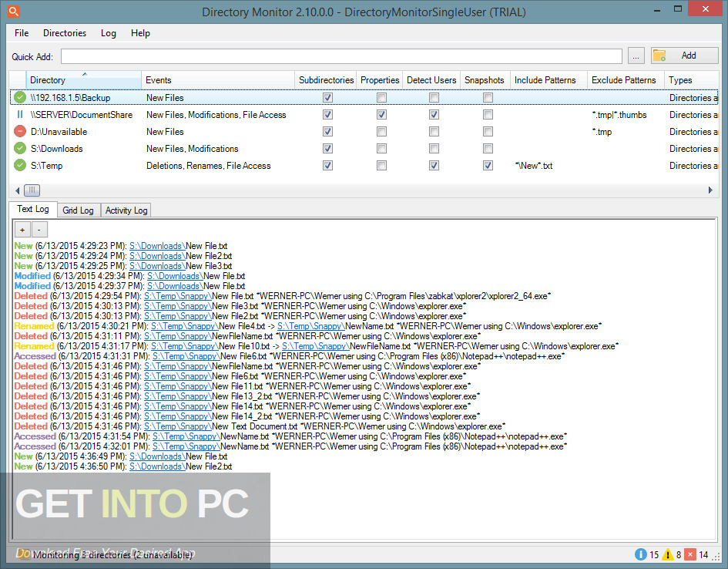
Task: Click the yellow warning count icon in status bar
Action: [x=668, y=554]
